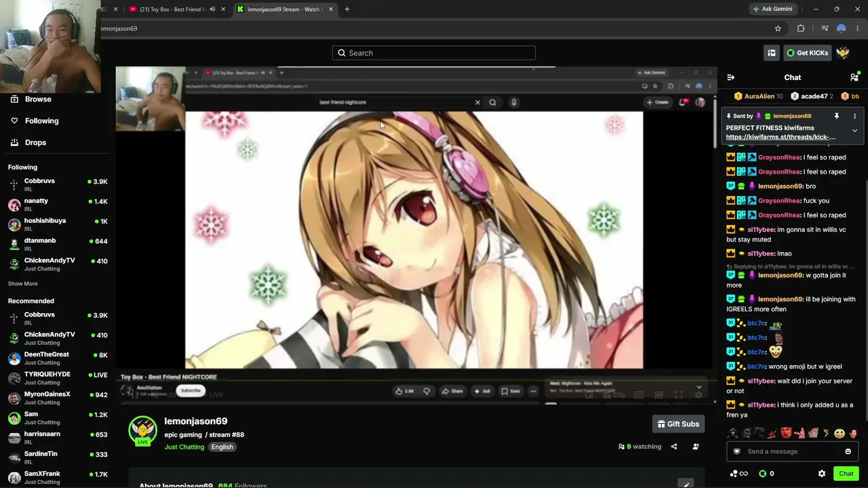Open a new browser tab
868x488 pixels.
(347, 9)
